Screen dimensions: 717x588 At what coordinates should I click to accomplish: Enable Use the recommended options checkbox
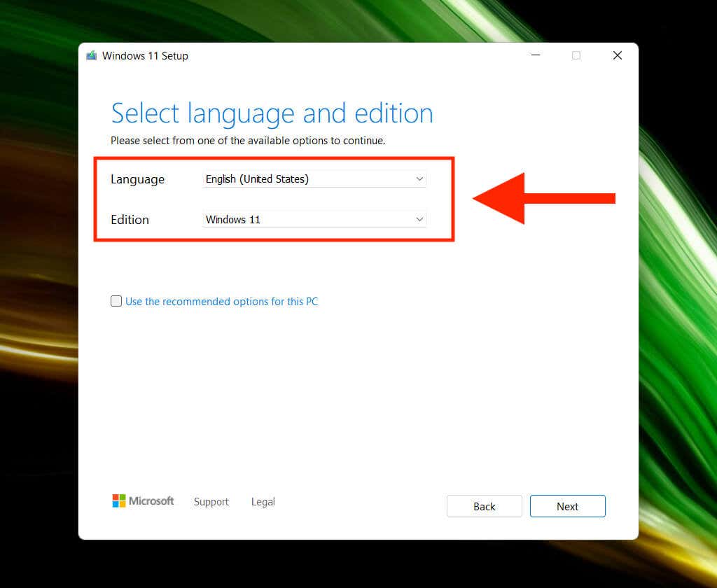[x=116, y=301]
